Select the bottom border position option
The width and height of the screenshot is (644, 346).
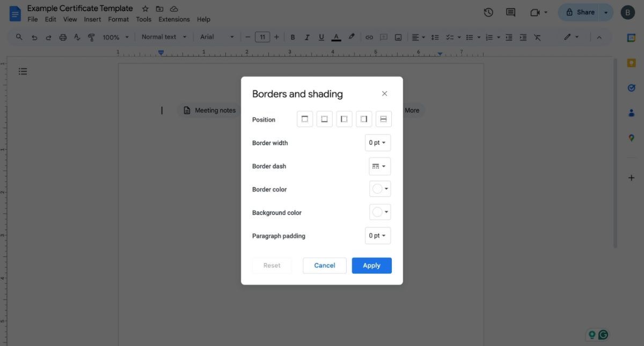coord(324,119)
